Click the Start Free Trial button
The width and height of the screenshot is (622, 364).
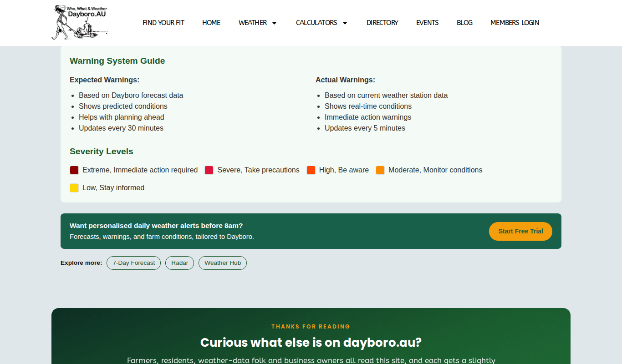tap(520, 231)
